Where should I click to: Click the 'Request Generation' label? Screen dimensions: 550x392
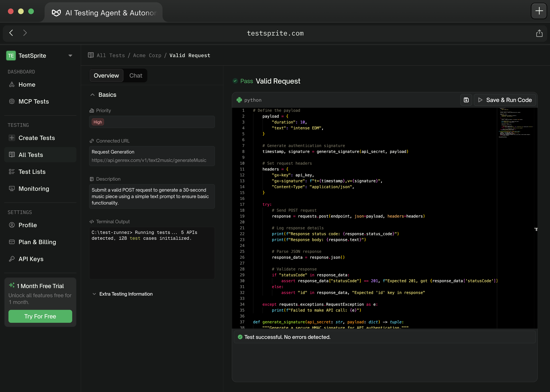click(x=113, y=152)
